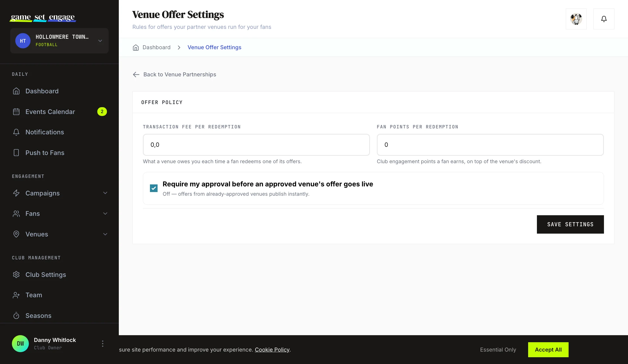The height and width of the screenshot is (364, 628).
Task: Expand the Venues submenu chevron
Action: [105, 234]
